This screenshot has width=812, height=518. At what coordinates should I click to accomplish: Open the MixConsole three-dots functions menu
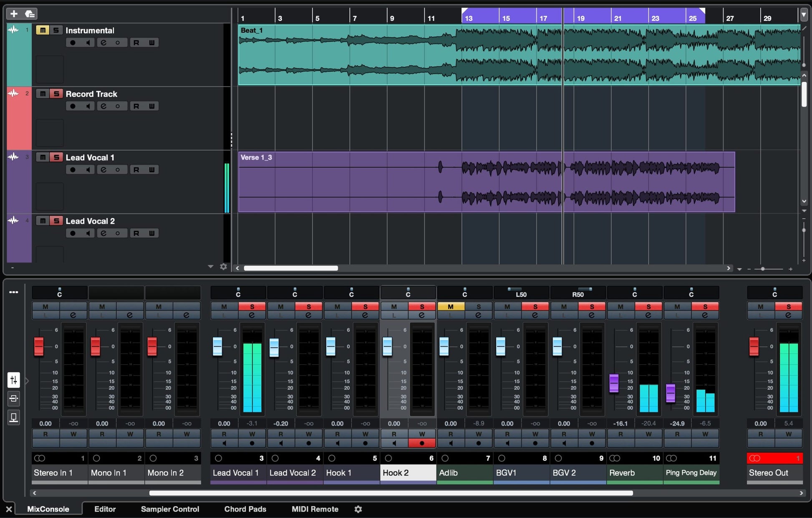(13, 292)
